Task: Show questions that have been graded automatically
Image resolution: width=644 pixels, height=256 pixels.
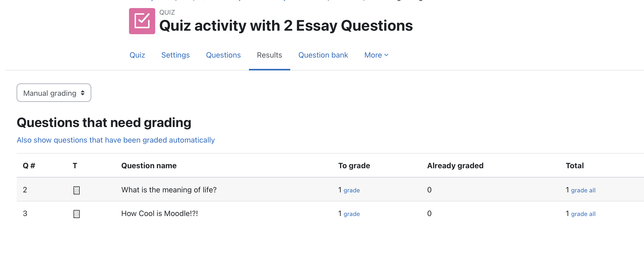Action: [x=116, y=140]
